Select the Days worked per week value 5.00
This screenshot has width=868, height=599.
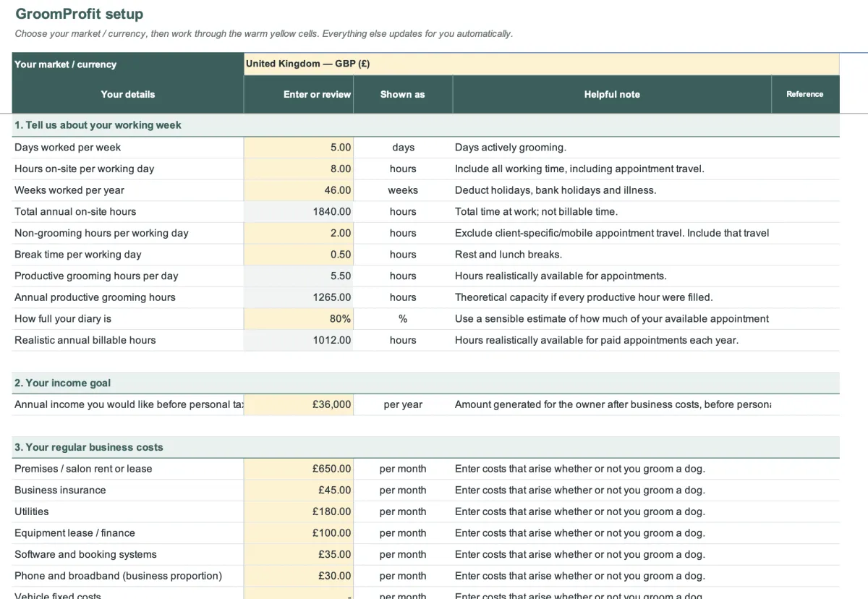coord(298,148)
